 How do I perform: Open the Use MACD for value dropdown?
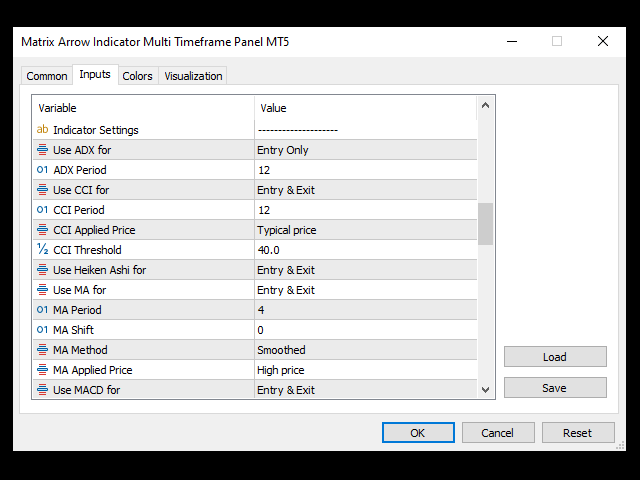coord(366,390)
